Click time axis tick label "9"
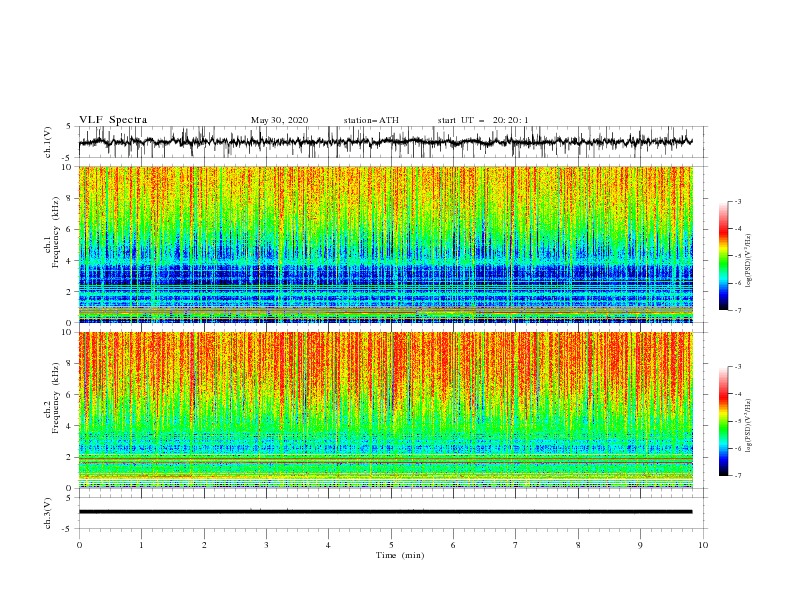This screenshot has height=612, width=792. click(640, 545)
